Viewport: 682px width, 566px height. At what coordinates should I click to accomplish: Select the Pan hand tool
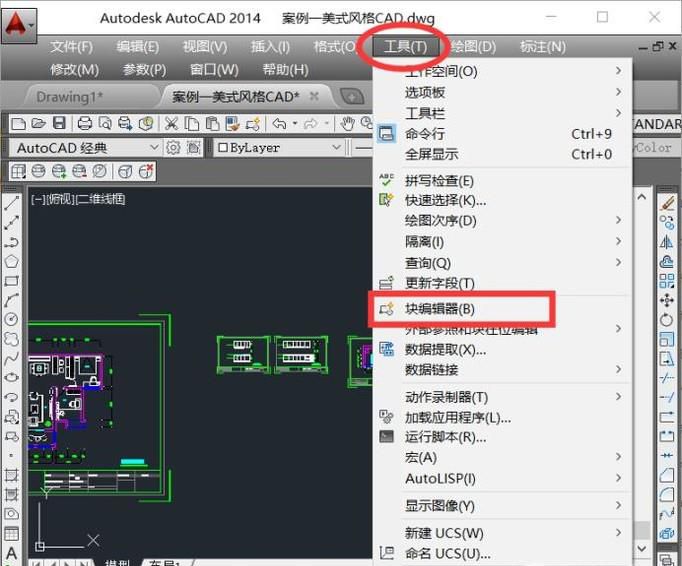347,124
